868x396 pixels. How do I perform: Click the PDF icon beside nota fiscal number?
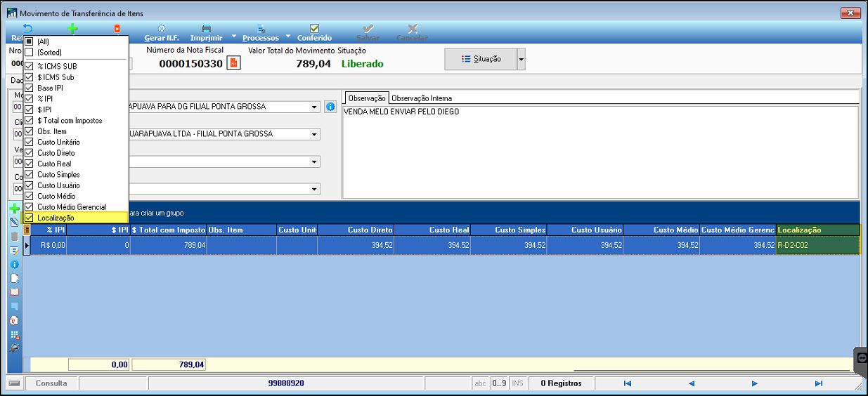click(x=233, y=63)
